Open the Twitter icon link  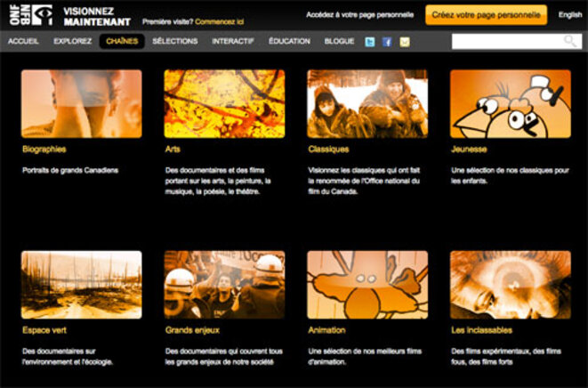tap(370, 42)
